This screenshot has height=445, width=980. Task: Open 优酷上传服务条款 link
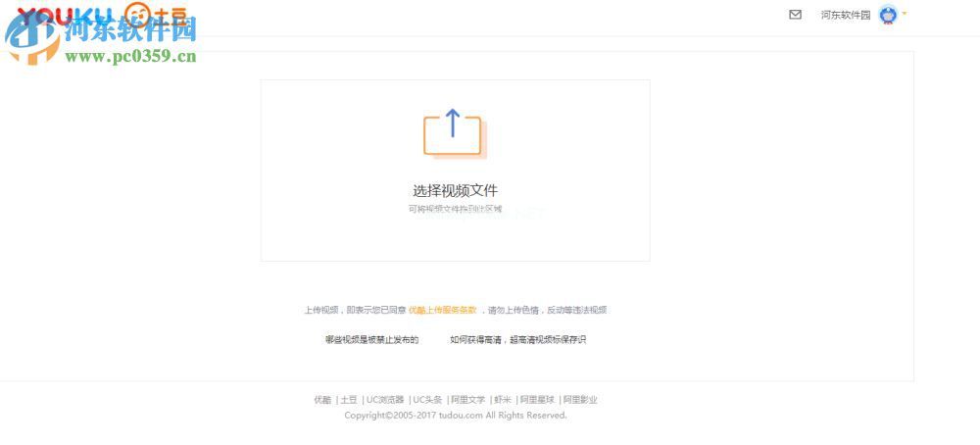coord(443,310)
